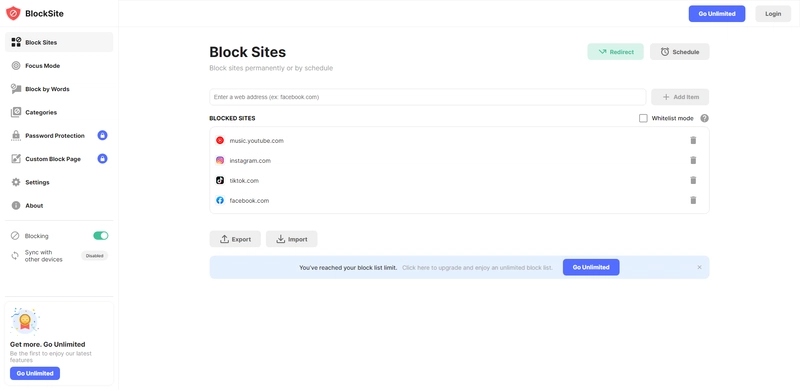Delete music.youtube.com with its trash icon

693,140
